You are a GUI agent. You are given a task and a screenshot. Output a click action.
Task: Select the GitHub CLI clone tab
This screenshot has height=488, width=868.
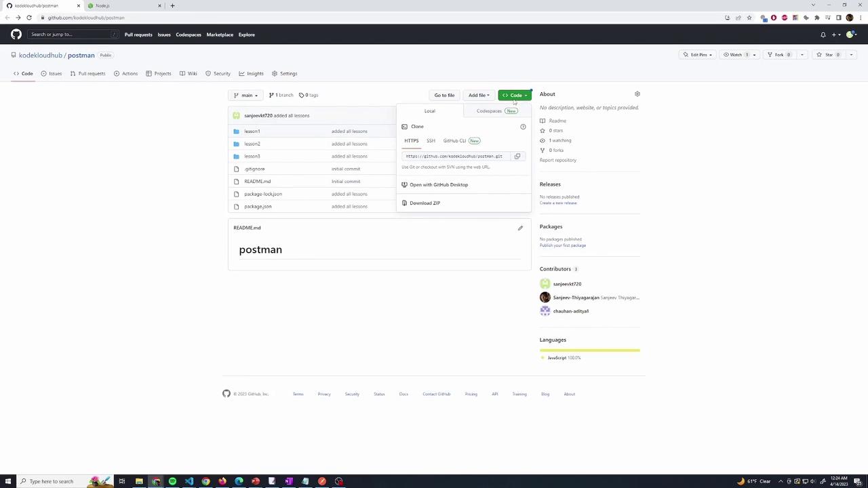[x=461, y=141]
